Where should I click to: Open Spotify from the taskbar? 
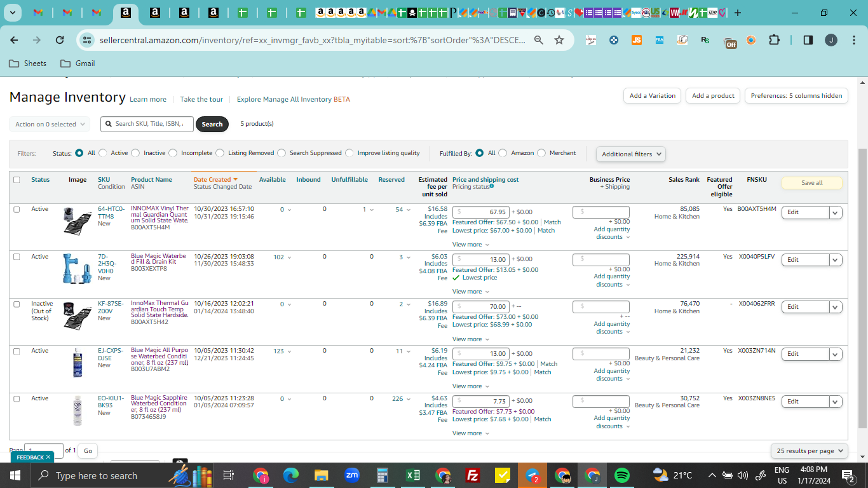pyautogui.click(x=622, y=475)
